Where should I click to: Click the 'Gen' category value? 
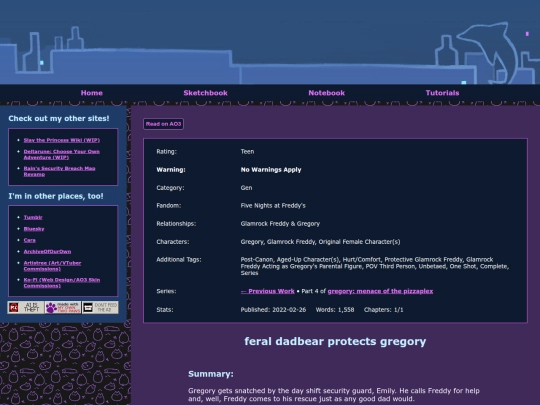tap(246, 188)
